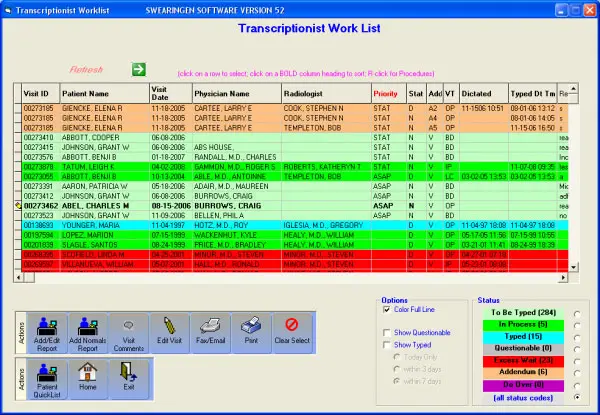Click the grid's vertical scrollbar down arrow
Screen dimensions: 600x415
(x=573, y=267)
